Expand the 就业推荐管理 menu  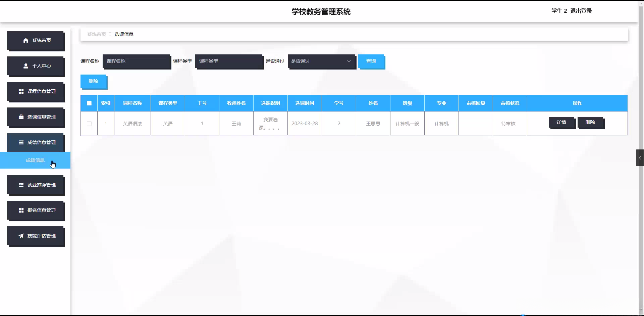point(35,185)
